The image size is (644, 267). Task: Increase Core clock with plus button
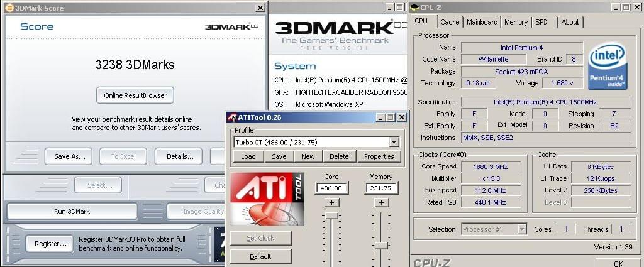pos(331,203)
